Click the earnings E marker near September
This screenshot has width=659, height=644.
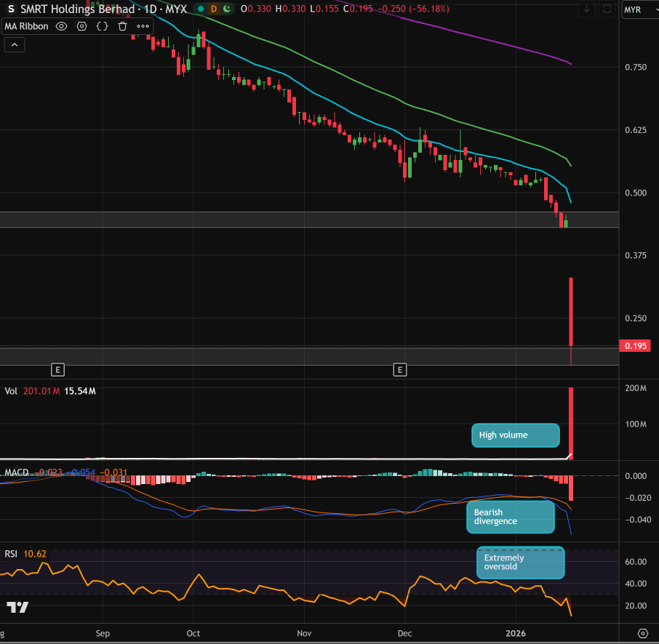point(57,370)
